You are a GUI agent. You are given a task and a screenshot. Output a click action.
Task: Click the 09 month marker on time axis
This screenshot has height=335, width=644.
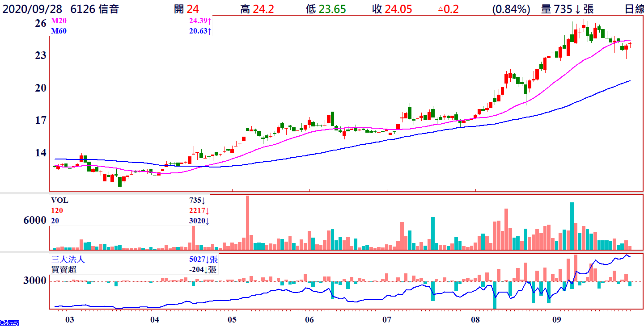pos(557,320)
